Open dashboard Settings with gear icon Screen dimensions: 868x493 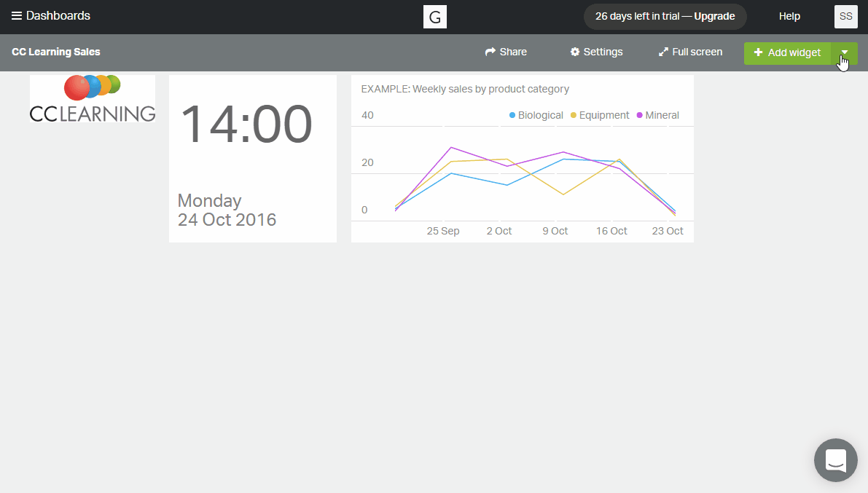tap(596, 52)
